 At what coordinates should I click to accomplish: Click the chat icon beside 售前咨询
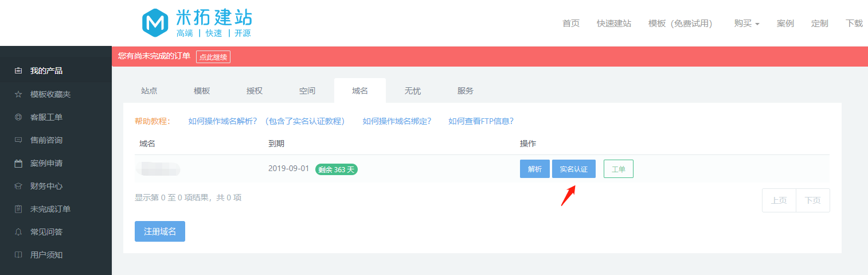[x=18, y=140]
